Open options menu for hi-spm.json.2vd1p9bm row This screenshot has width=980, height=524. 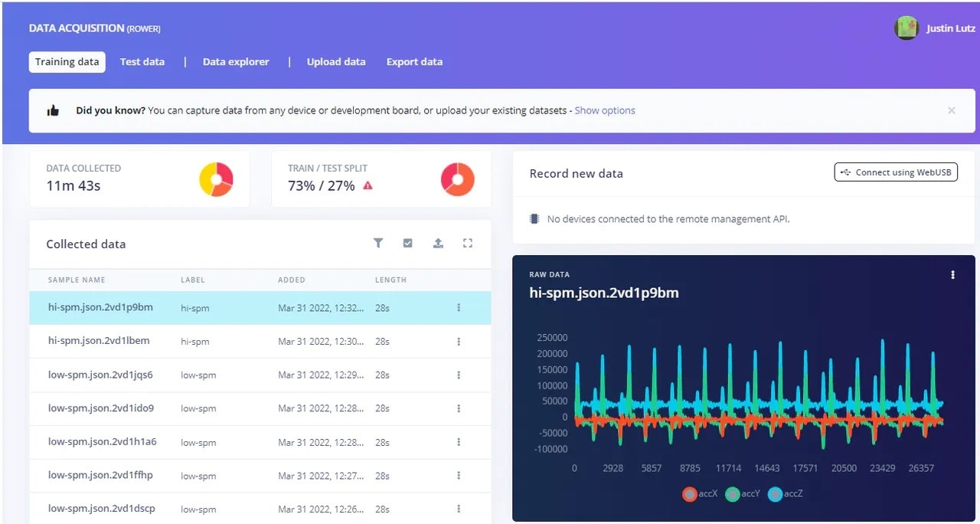pos(459,308)
